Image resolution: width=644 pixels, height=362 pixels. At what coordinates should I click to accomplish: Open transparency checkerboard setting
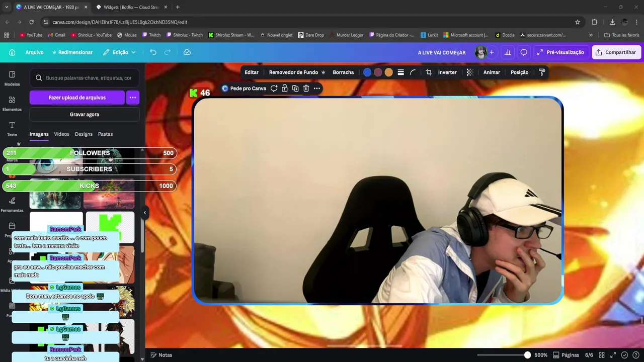[x=469, y=72]
